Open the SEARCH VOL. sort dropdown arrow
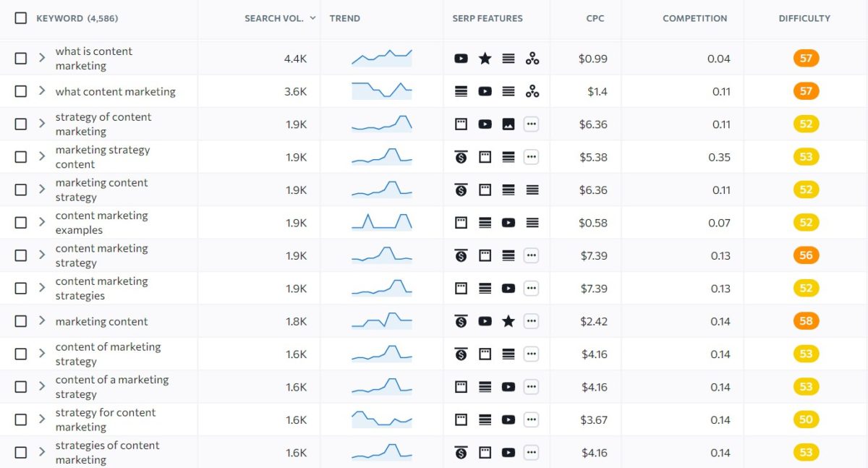Viewport: 868px width, 468px height. [312, 18]
